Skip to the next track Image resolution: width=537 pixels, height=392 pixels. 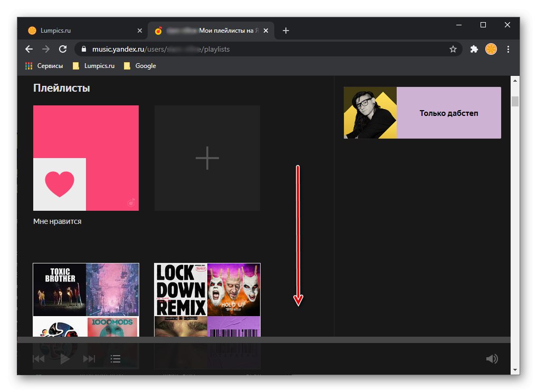pos(89,358)
